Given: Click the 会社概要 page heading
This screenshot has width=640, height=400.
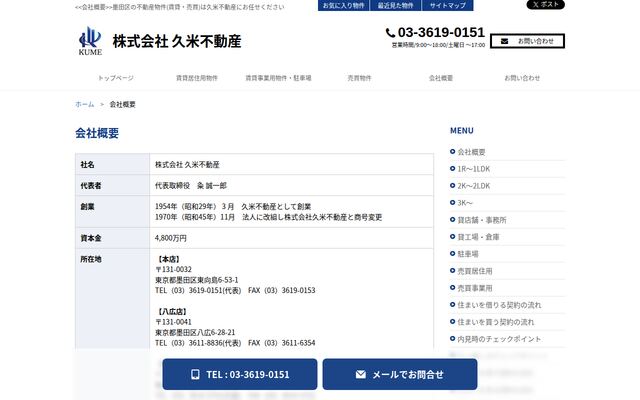Looking at the screenshot, I should tap(97, 133).
